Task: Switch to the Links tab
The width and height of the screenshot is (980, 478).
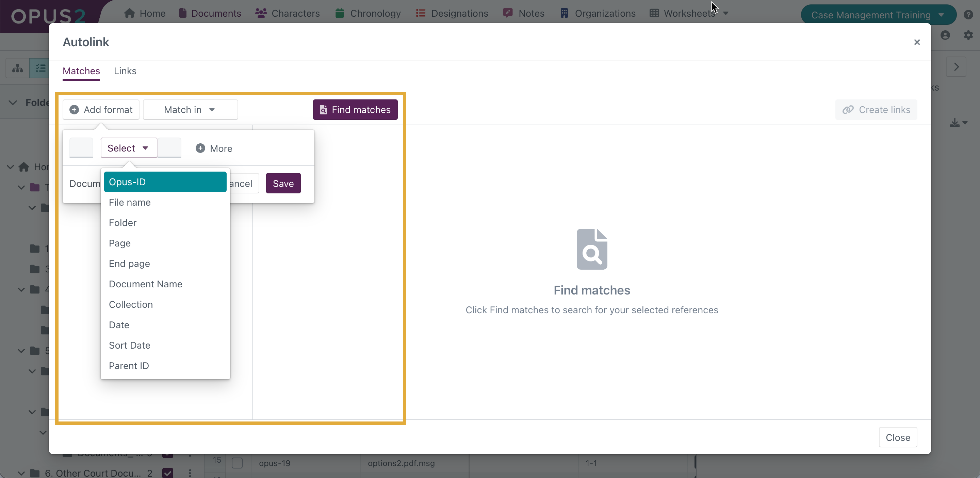Action: pyautogui.click(x=125, y=71)
